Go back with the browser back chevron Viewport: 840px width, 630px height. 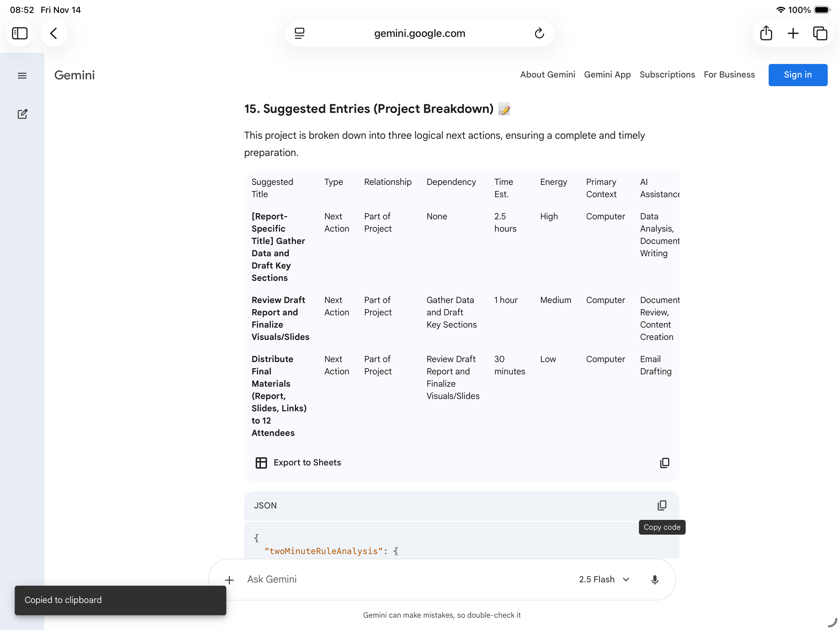click(54, 34)
